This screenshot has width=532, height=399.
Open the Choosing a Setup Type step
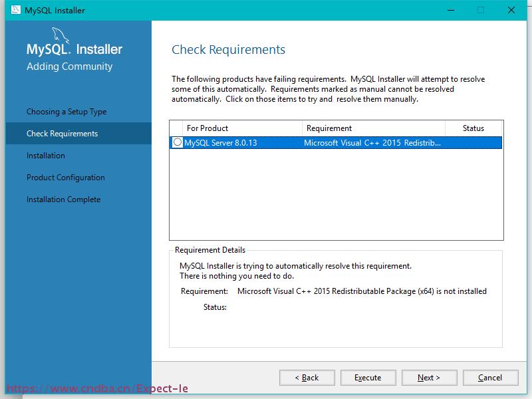click(x=66, y=112)
